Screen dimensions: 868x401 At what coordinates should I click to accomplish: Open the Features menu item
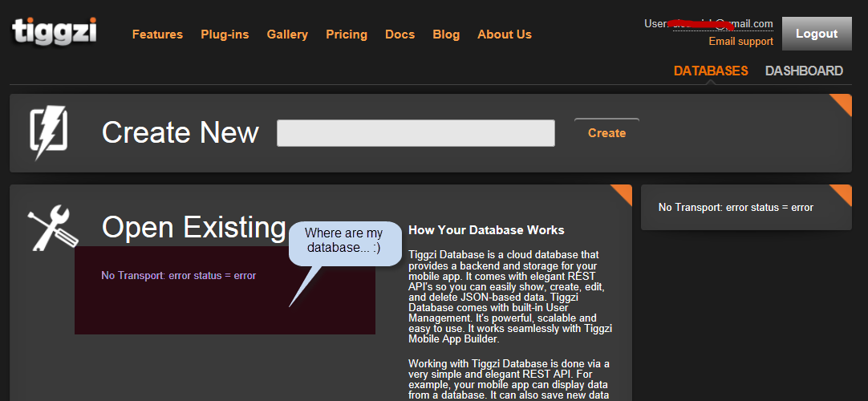[157, 34]
